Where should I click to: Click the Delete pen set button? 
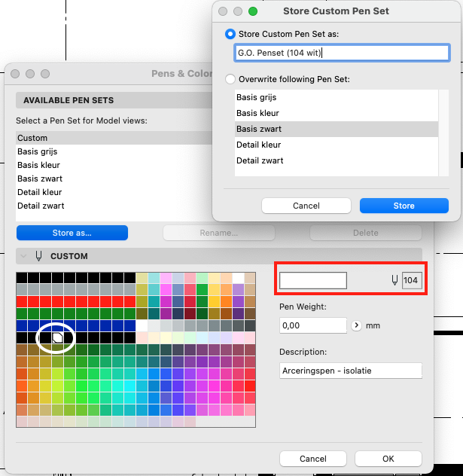click(x=366, y=233)
